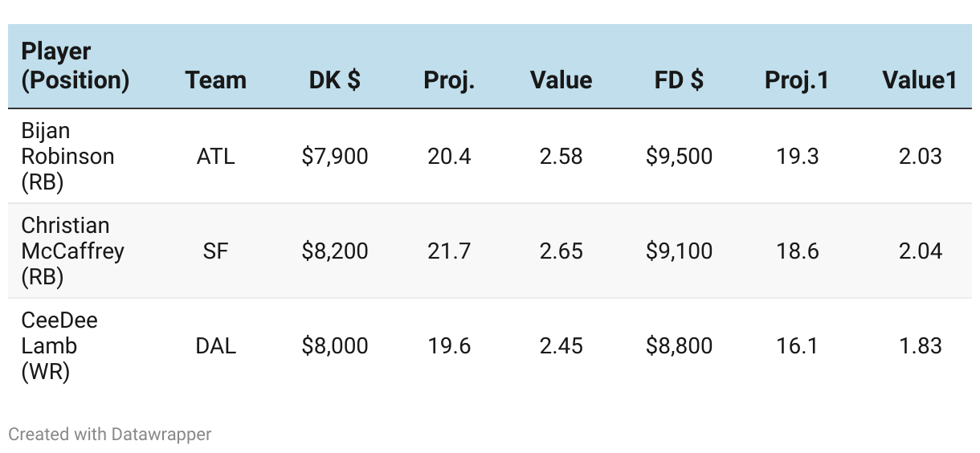Viewport: 980px width, 453px height.
Task: Click the FD $ column header
Action: [x=679, y=80]
